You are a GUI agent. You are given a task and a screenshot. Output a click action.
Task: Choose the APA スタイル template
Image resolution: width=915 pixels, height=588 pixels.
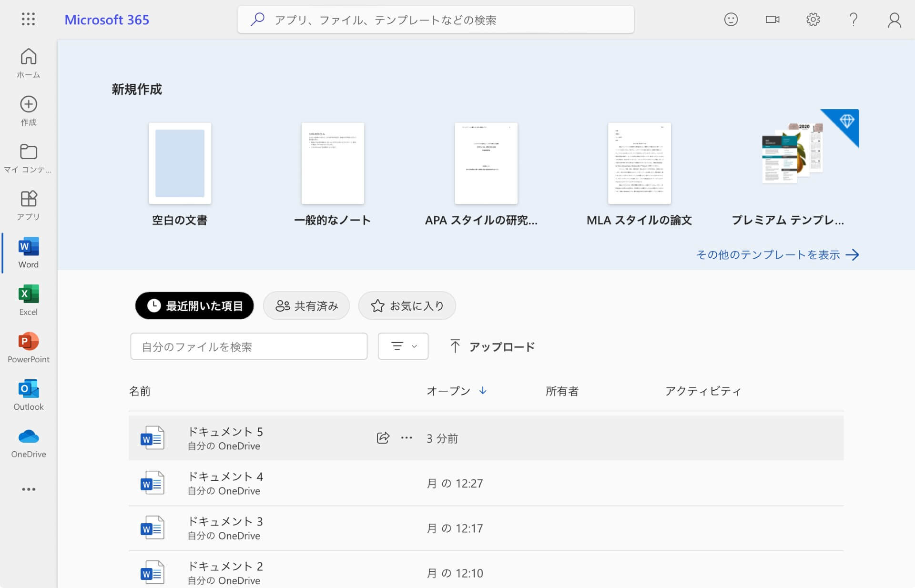486,163
